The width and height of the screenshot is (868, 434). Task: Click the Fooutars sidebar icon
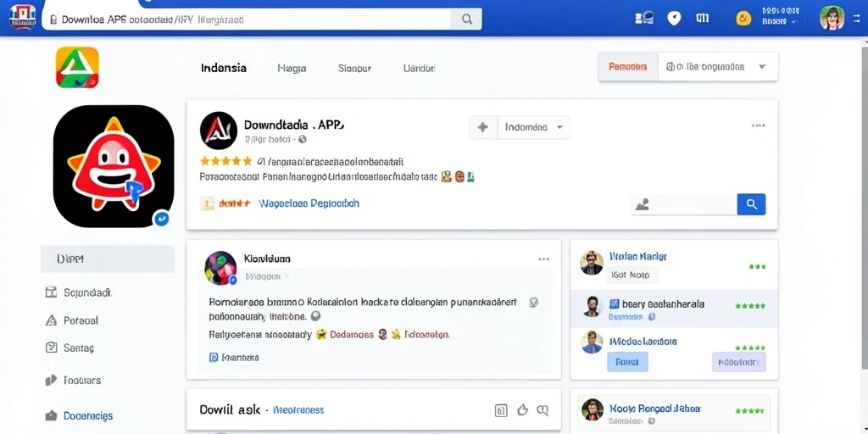point(51,380)
